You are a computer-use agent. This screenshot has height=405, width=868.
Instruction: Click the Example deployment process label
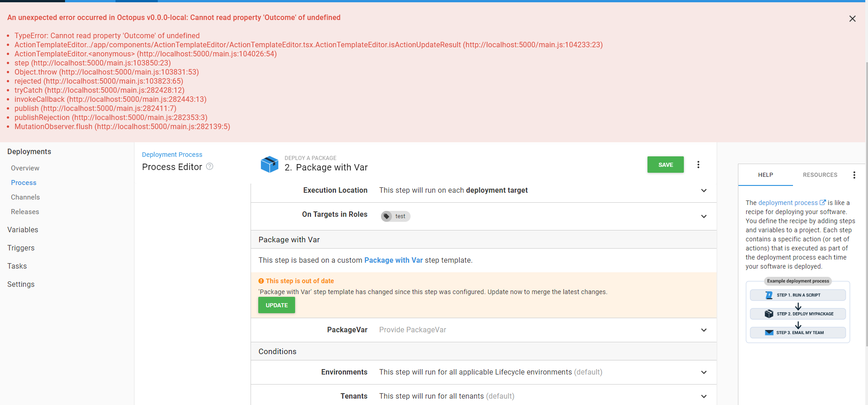point(798,281)
